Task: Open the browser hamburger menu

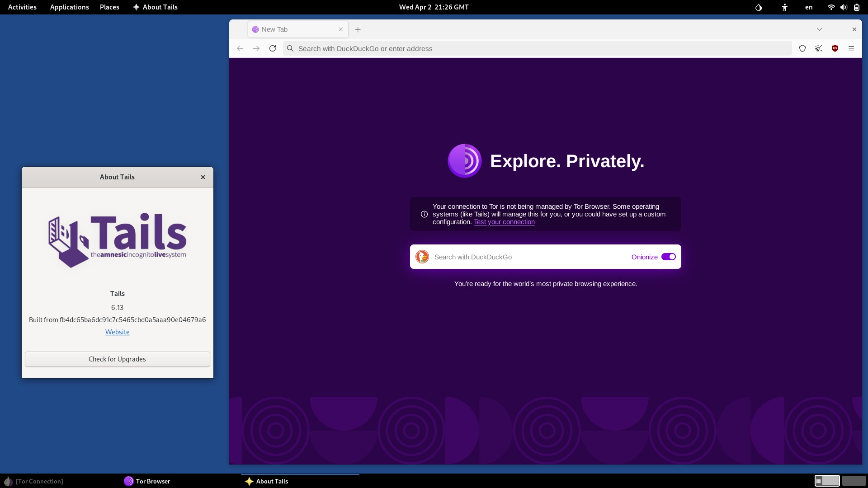Action: coord(851,48)
